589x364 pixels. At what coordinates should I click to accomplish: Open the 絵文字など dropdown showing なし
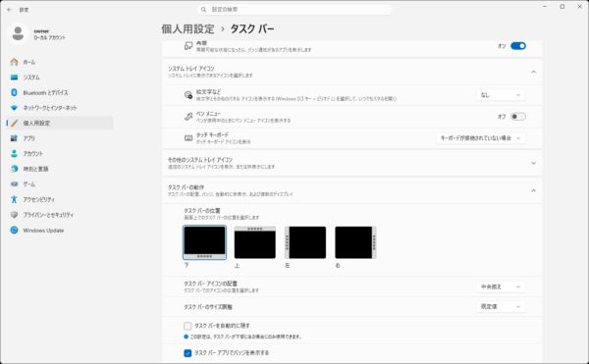point(501,95)
